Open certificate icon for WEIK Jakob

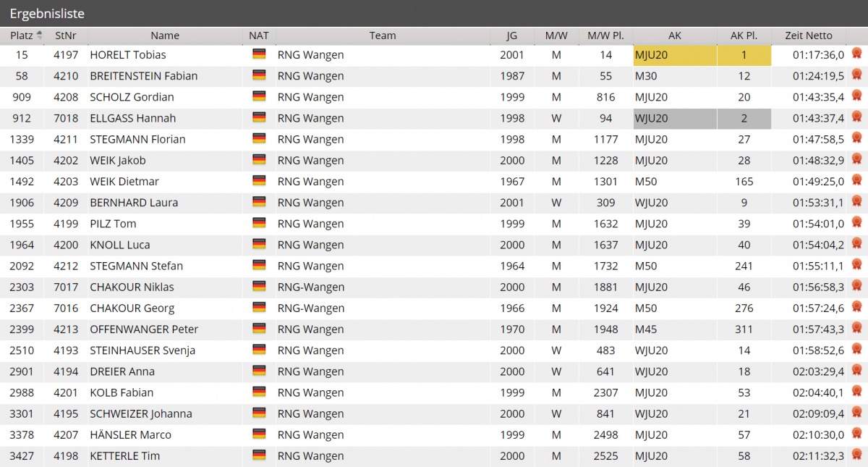click(x=857, y=159)
